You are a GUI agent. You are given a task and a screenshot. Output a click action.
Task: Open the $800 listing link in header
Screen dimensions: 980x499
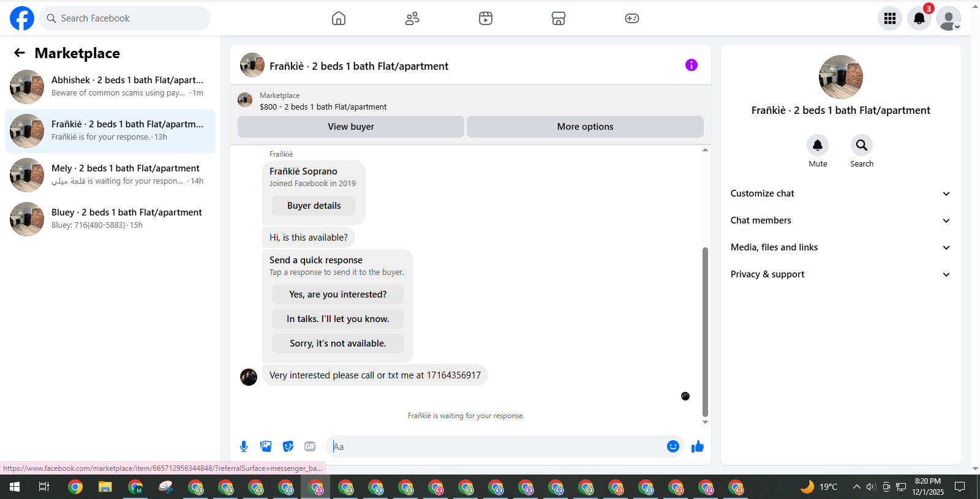coord(323,107)
